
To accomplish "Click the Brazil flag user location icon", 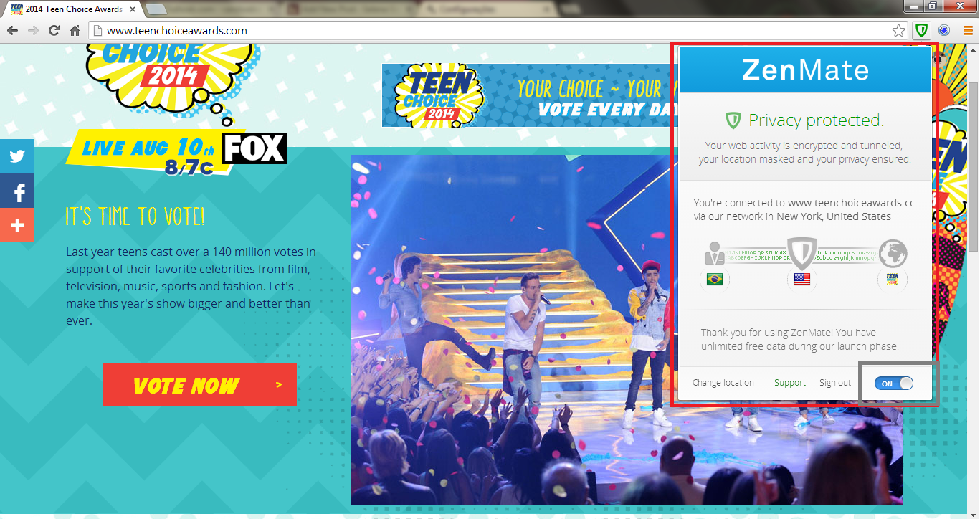I will (715, 279).
